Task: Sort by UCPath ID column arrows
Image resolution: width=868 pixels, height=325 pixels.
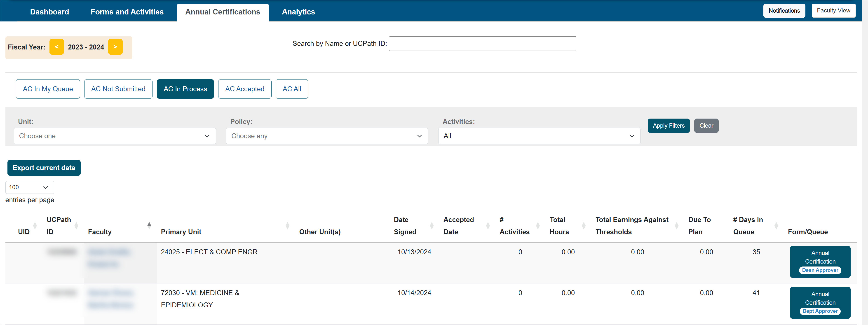Action: [76, 226]
